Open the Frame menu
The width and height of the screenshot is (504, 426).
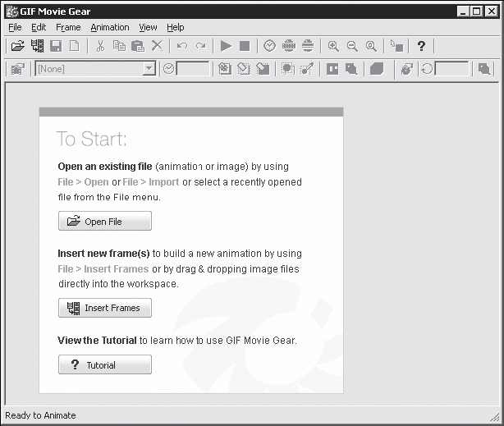[68, 27]
